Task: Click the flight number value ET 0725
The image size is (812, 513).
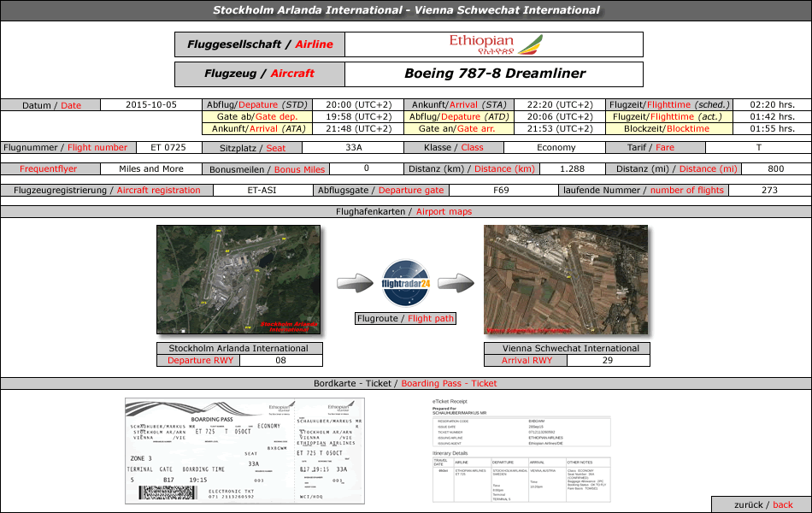Action: click(168, 148)
